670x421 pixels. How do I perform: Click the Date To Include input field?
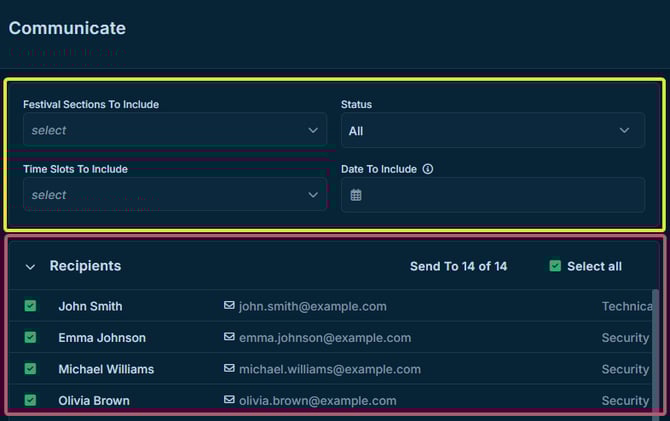(x=500, y=195)
